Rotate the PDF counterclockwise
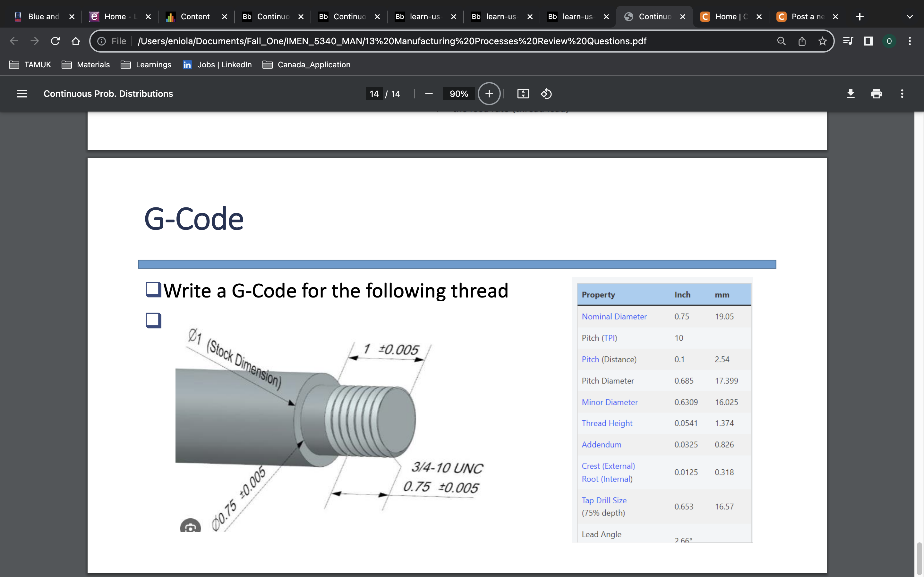Screen dimensions: 924x577 546,94
